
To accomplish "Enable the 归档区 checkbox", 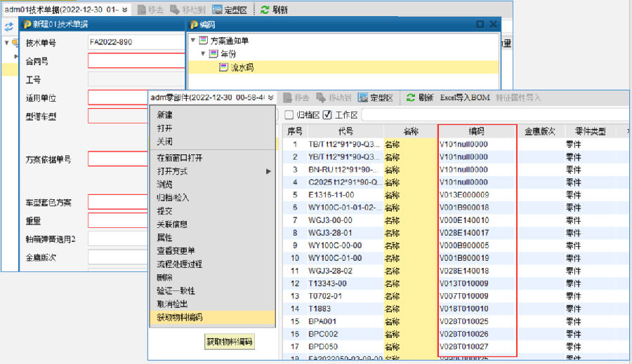I will click(289, 114).
